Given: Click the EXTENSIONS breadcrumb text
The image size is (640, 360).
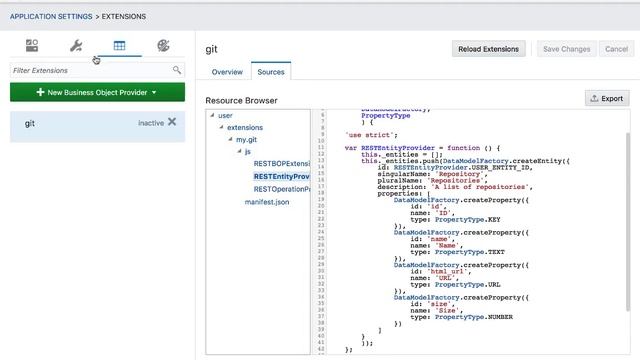Looking at the screenshot, I should 124,16.
